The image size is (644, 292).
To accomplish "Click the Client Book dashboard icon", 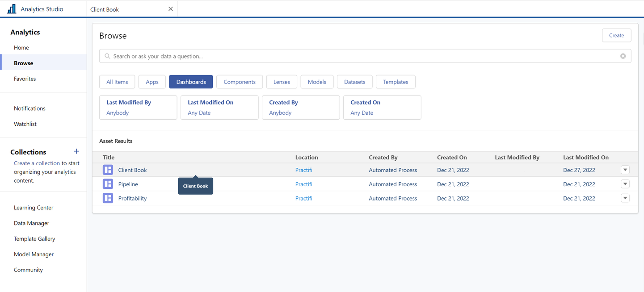I will (108, 170).
